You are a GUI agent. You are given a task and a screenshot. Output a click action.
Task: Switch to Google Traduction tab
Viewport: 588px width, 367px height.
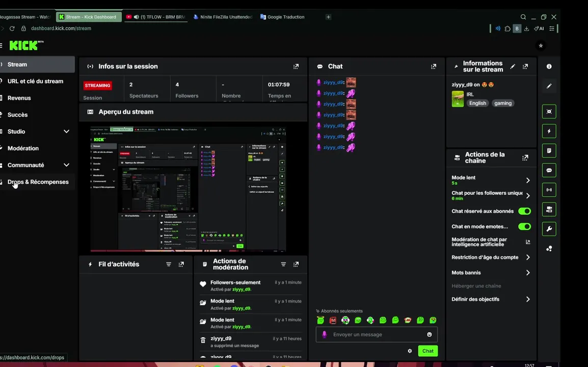pos(282,17)
